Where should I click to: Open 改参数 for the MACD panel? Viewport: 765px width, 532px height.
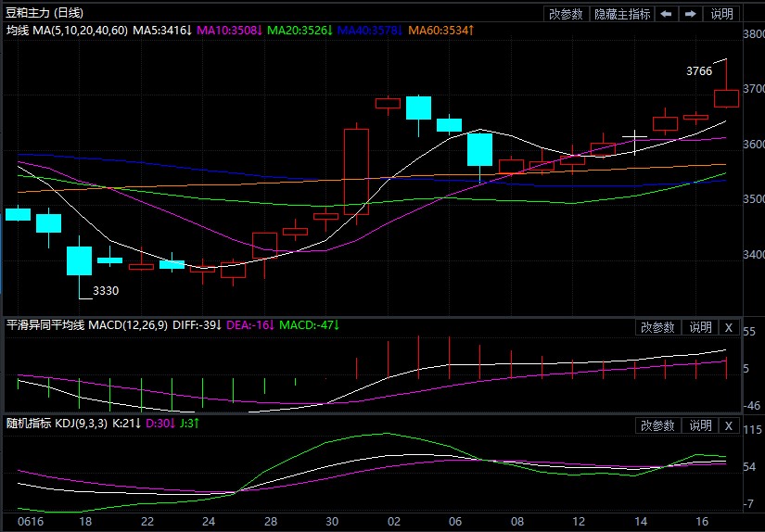coord(657,327)
